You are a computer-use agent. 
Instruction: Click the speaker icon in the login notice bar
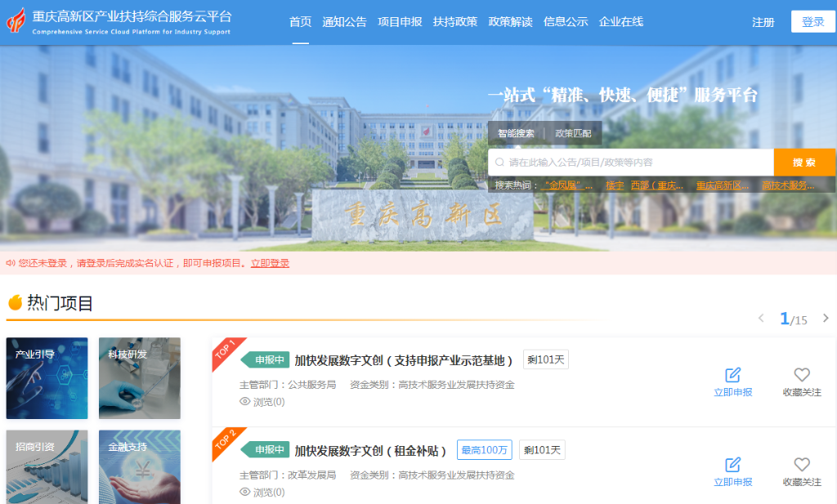[10, 262]
